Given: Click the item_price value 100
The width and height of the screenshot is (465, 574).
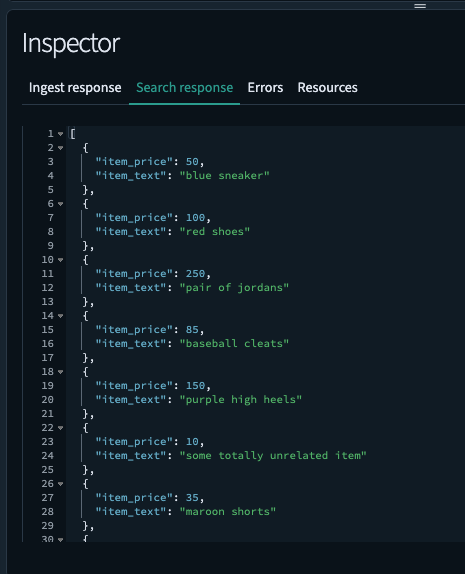Looking at the screenshot, I should (196, 218).
